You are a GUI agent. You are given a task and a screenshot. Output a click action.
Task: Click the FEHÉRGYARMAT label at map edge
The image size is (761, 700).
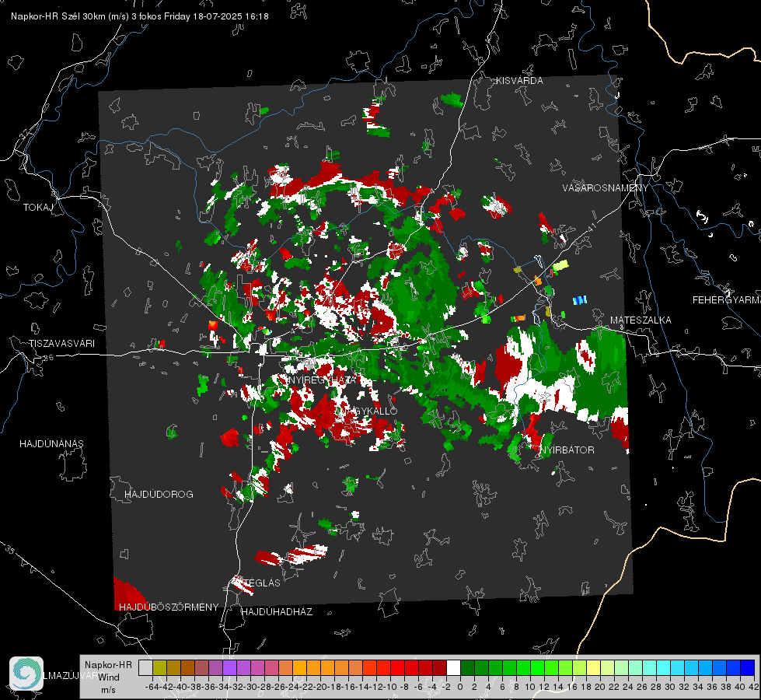point(727,300)
